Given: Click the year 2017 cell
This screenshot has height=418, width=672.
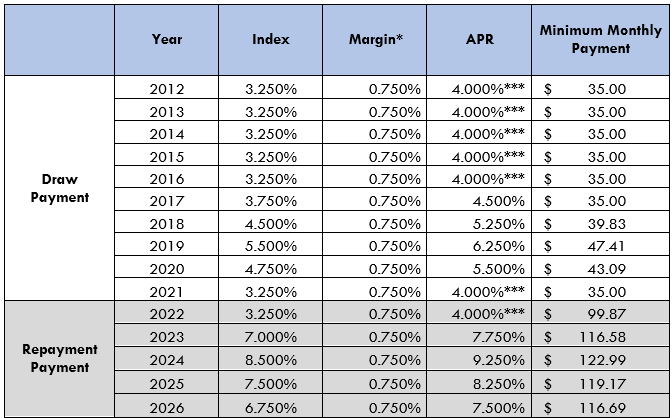Looking at the screenshot, I should pyautogui.click(x=166, y=200).
